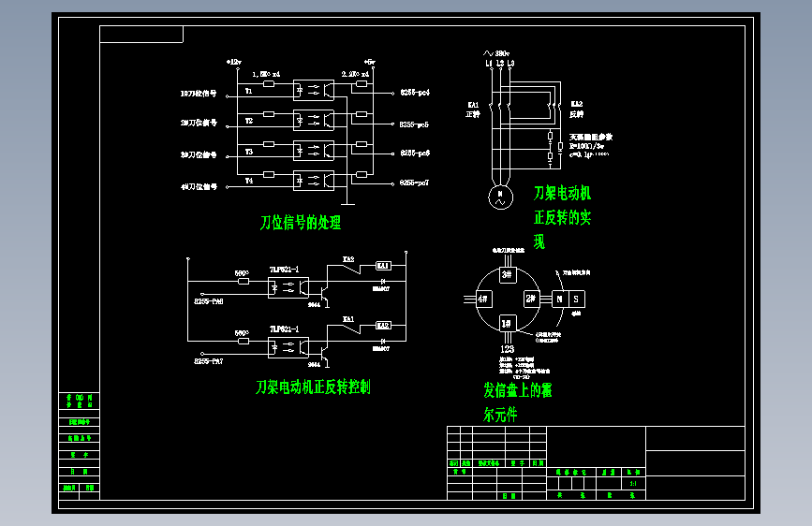Click the 4# Hall element box
The height and width of the screenshot is (526, 812).
[x=483, y=299]
